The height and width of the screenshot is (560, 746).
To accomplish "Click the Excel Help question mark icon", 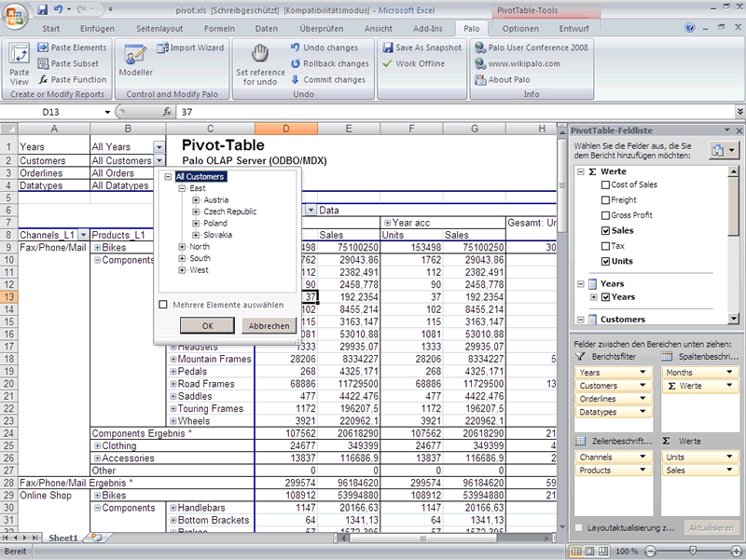I will coord(690,28).
